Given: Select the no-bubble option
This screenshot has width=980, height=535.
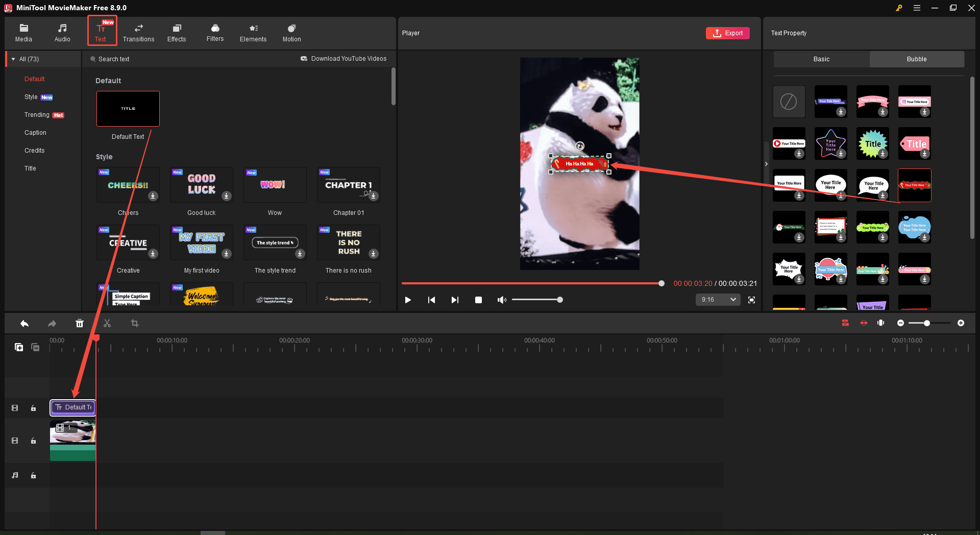Looking at the screenshot, I should [x=789, y=102].
